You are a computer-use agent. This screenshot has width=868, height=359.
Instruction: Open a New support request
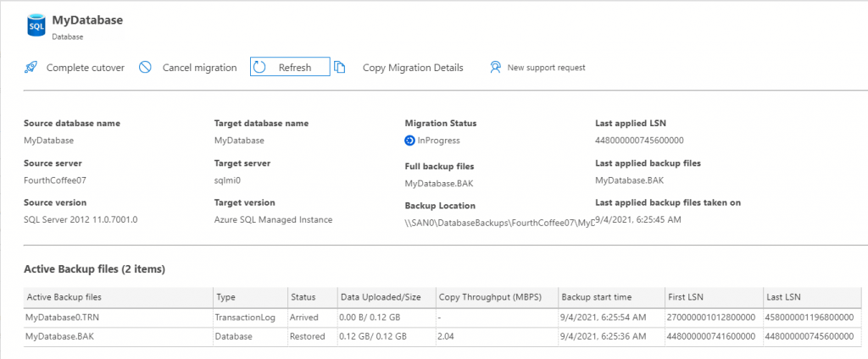point(546,68)
